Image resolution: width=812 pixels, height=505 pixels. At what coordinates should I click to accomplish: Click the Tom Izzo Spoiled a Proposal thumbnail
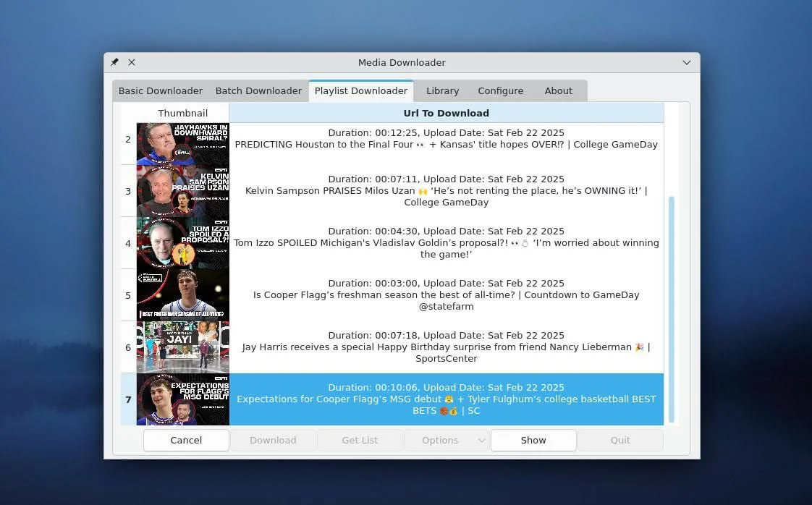pos(182,243)
